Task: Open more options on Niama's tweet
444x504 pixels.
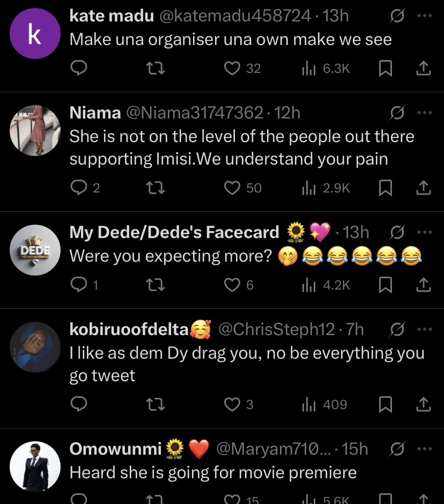Action: point(424,113)
